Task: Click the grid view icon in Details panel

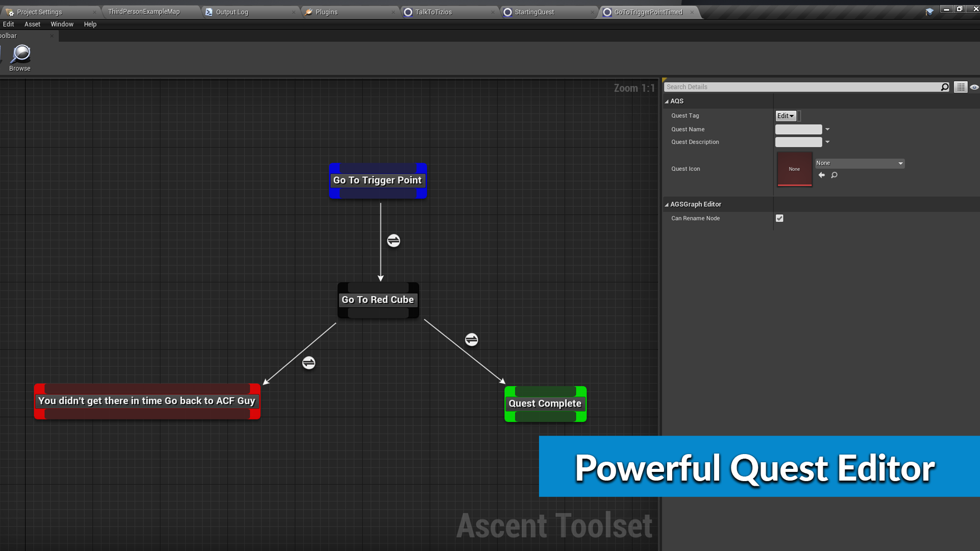Action: [961, 86]
